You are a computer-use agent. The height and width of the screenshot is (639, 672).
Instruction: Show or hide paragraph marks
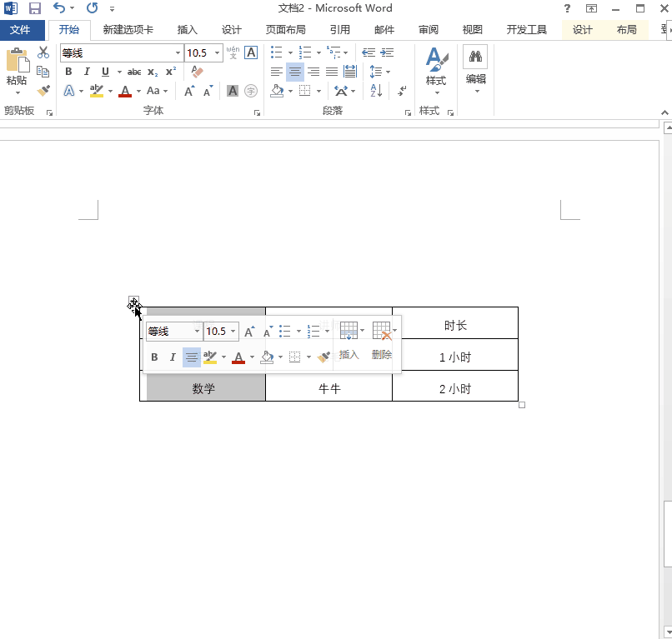tap(402, 90)
